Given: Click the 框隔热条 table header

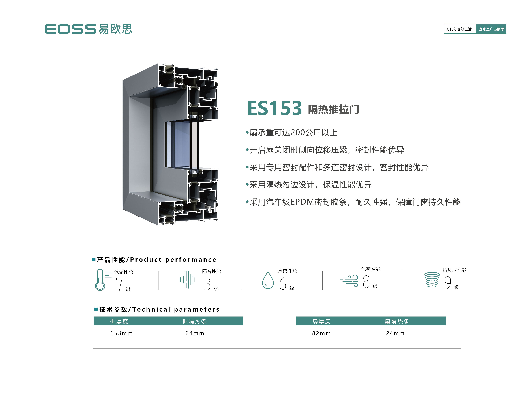Looking at the screenshot, I should click(x=194, y=321).
